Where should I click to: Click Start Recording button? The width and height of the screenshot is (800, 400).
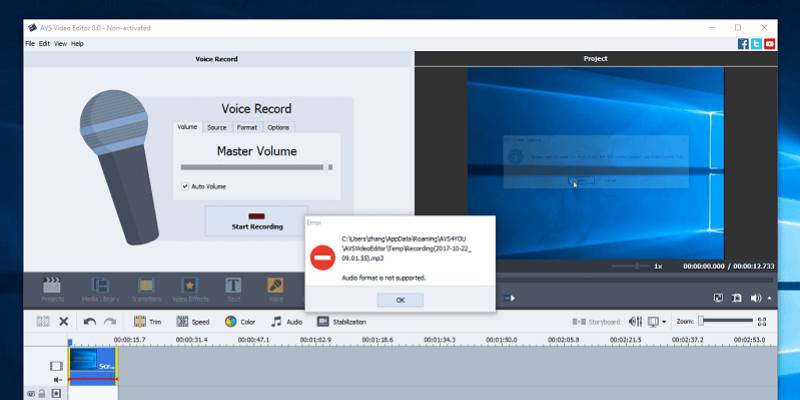(257, 221)
